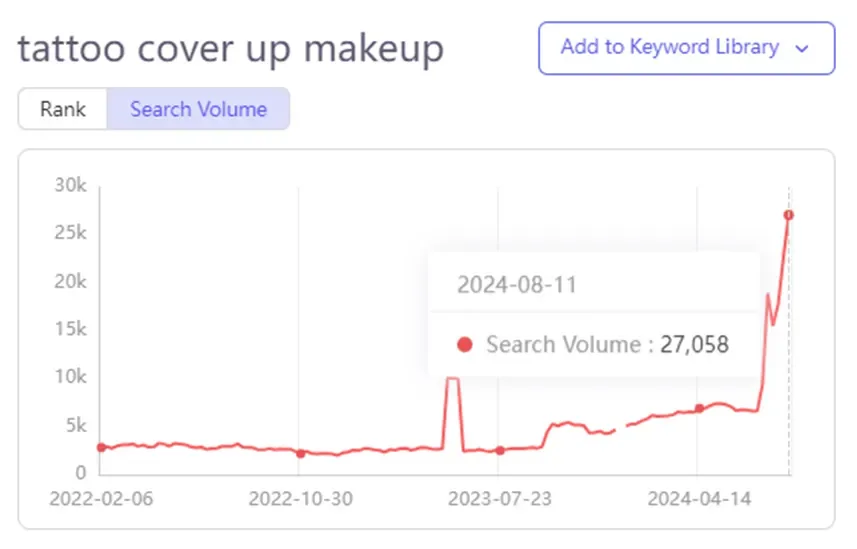Select the Search Volume tab
Image resolution: width=857 pixels, height=549 pixels.
point(198,109)
